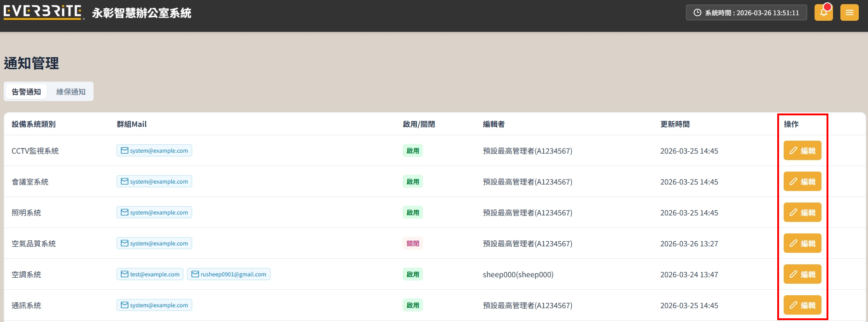Switch to the 維保通知 tab
This screenshot has width=868, height=322.
70,92
